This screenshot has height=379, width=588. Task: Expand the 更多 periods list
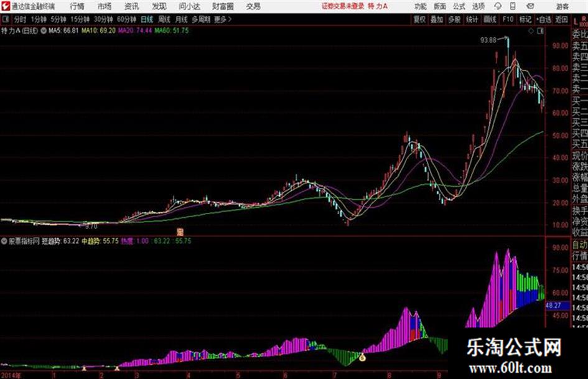(223, 19)
